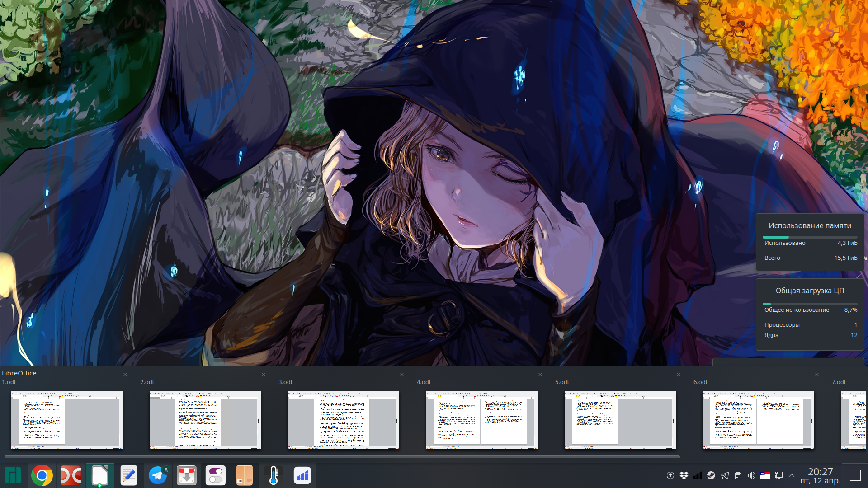This screenshot has width=868, height=488.
Task: Open Double Commander from the taskbar
Action: tap(71, 475)
